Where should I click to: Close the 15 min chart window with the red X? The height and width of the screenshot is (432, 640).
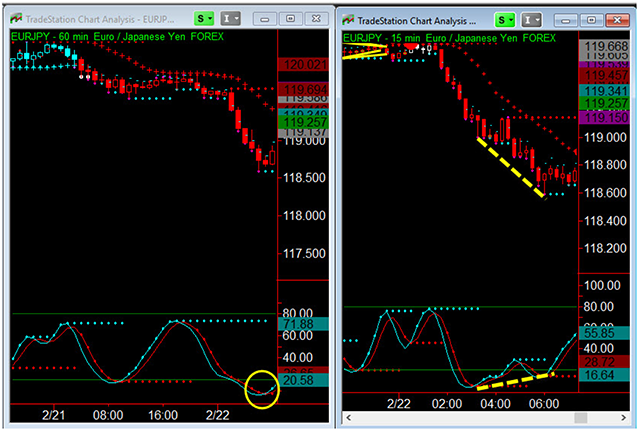pyautogui.click(x=617, y=20)
